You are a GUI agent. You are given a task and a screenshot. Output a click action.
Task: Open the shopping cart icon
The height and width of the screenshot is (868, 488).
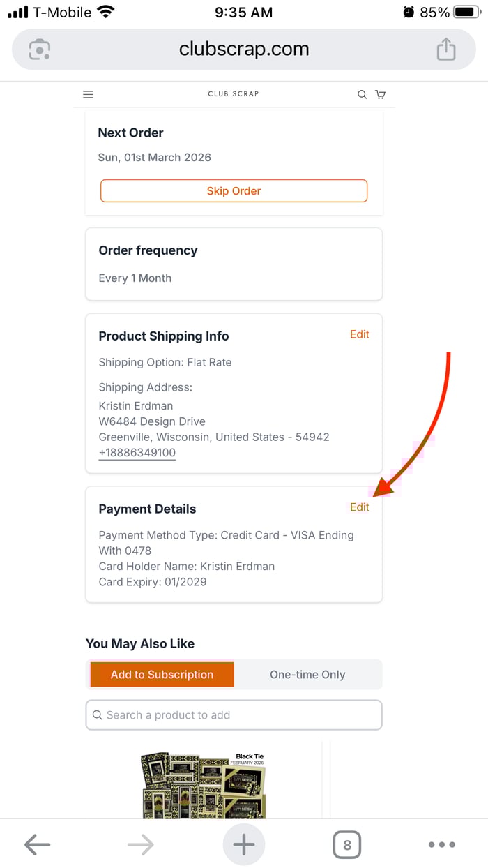(x=380, y=94)
